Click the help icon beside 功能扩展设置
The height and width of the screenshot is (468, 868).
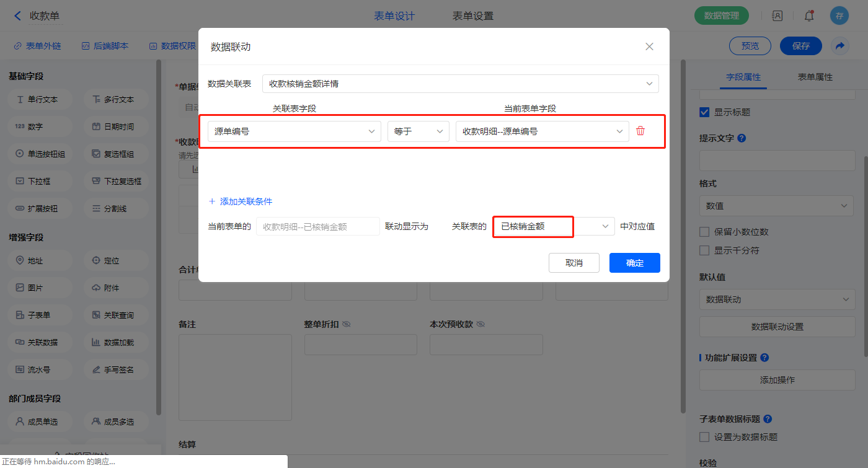click(764, 358)
